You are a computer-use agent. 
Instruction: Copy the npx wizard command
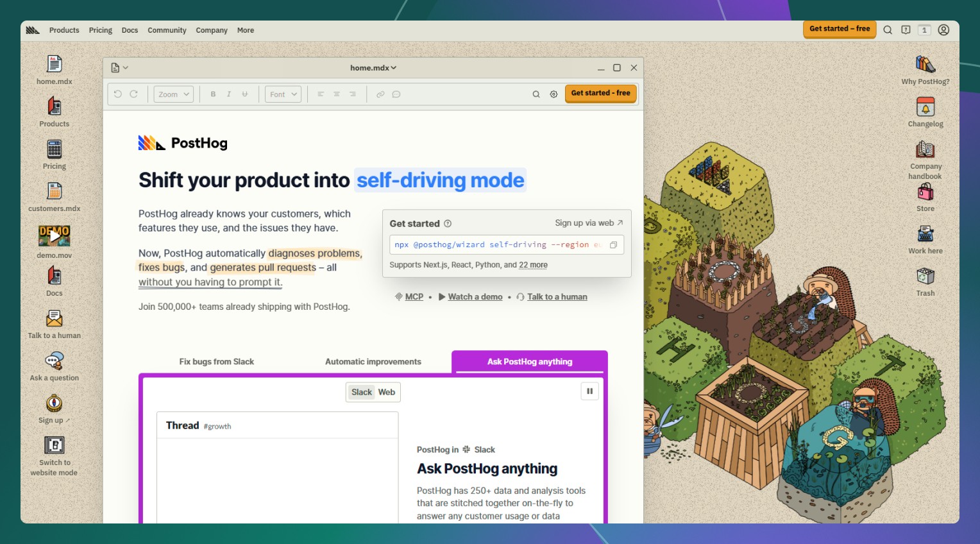613,245
